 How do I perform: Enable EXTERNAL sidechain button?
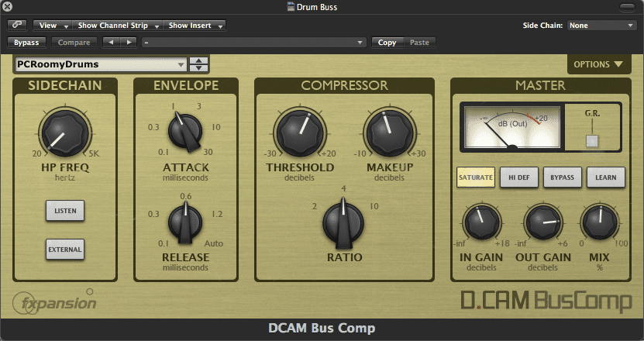click(x=65, y=250)
